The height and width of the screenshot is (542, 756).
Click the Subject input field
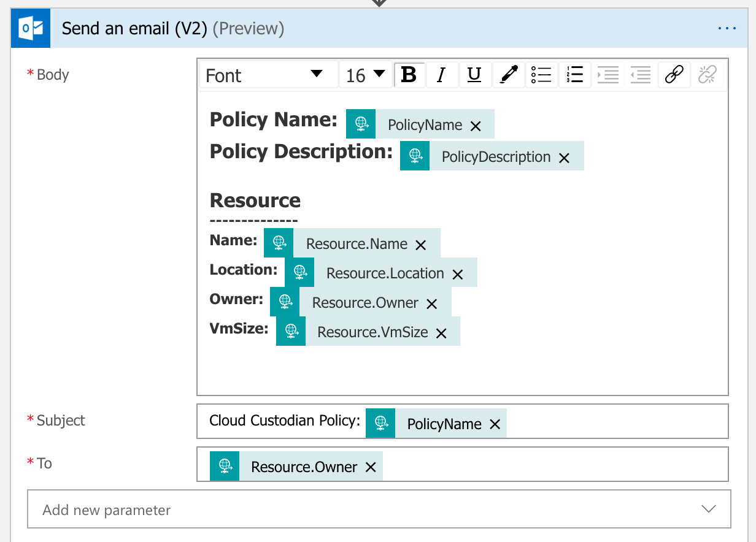463,421
